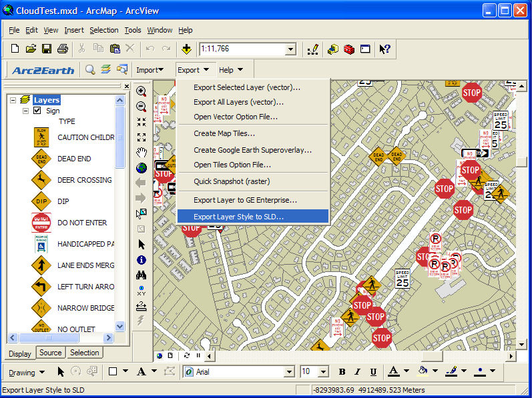
Task: Choose Create Map Tiles menu entry
Action: 253,133
